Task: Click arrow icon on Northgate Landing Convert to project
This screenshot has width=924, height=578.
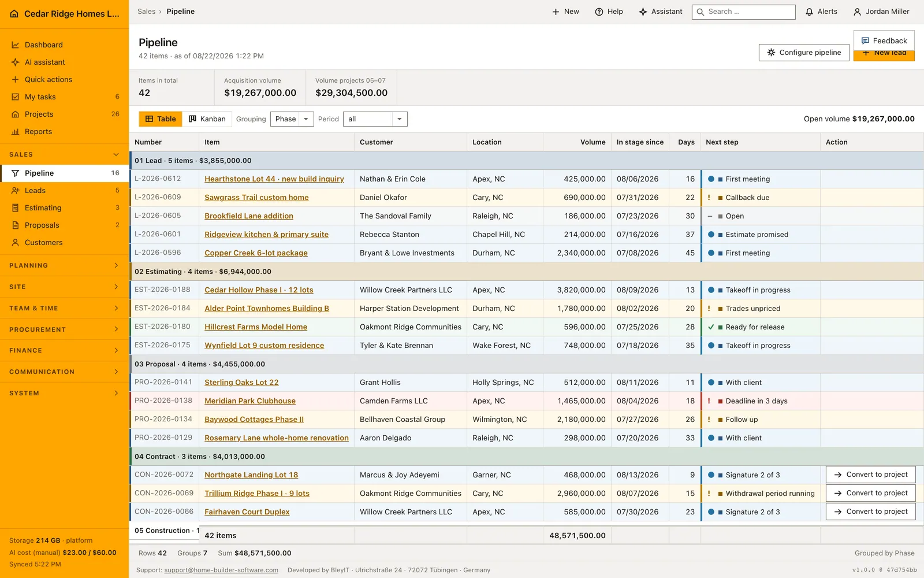Action: (838, 475)
